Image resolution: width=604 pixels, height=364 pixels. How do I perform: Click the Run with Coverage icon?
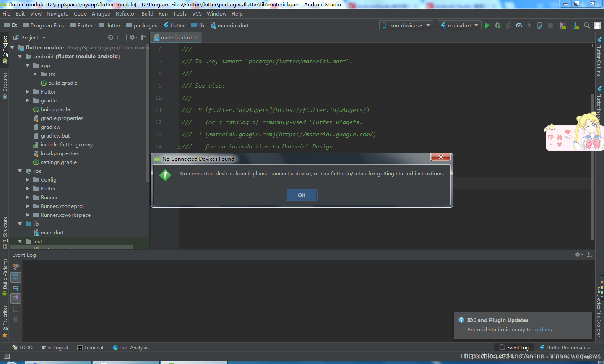(x=508, y=25)
